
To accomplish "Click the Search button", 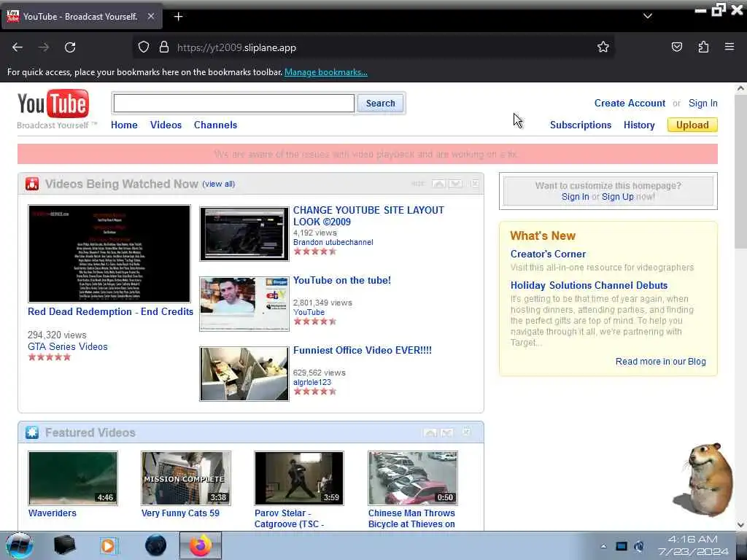I will pos(380,103).
